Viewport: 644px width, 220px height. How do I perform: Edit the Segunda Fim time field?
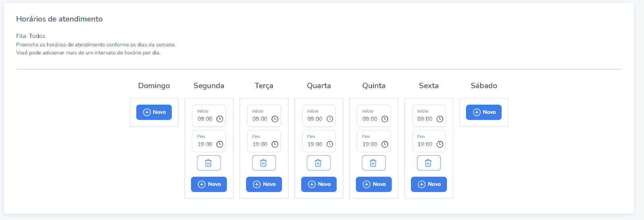[209, 141]
